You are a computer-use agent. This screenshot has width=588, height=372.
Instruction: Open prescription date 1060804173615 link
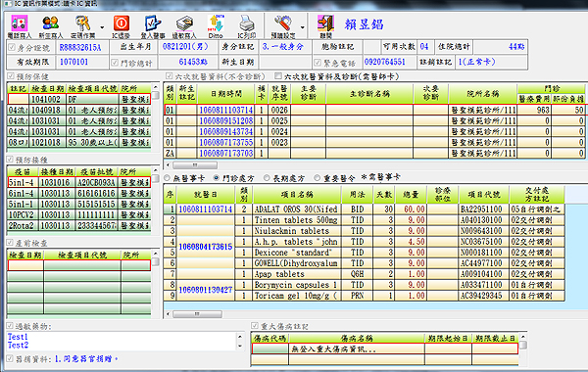click(206, 247)
